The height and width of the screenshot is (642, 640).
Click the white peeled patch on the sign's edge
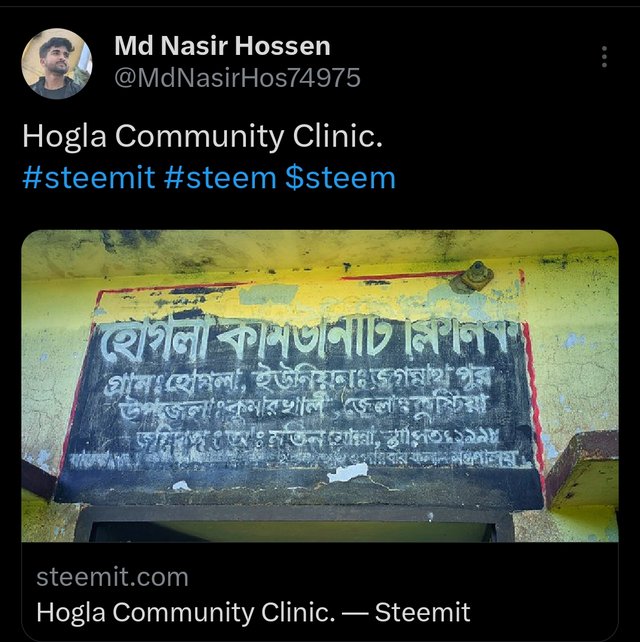click(x=348, y=472)
